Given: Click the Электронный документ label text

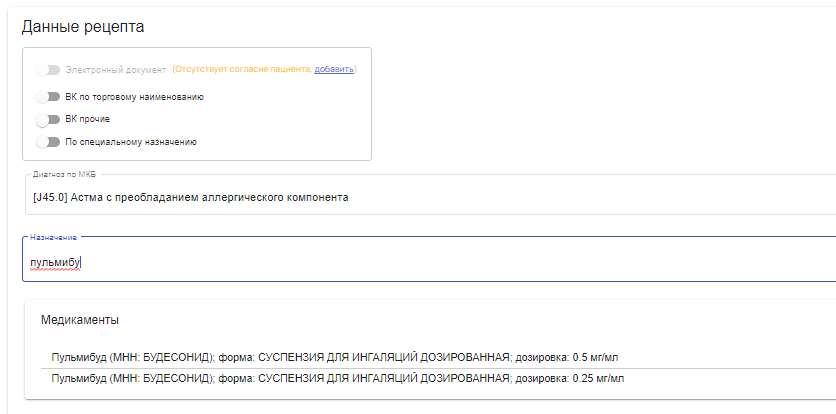Looking at the screenshot, I should click(x=116, y=70).
